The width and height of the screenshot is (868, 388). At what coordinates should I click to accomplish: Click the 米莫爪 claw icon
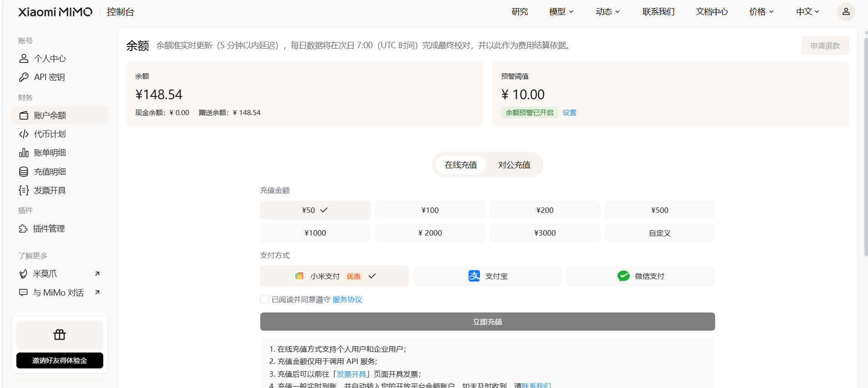click(x=23, y=273)
